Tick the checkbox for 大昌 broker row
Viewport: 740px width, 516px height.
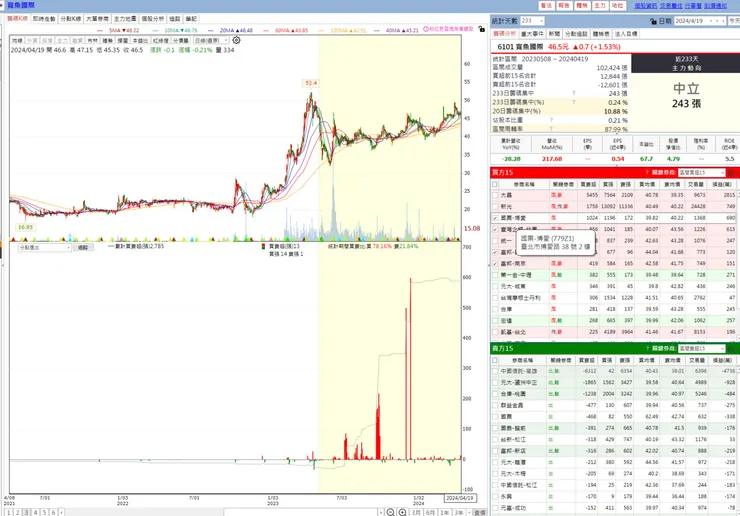495,195
